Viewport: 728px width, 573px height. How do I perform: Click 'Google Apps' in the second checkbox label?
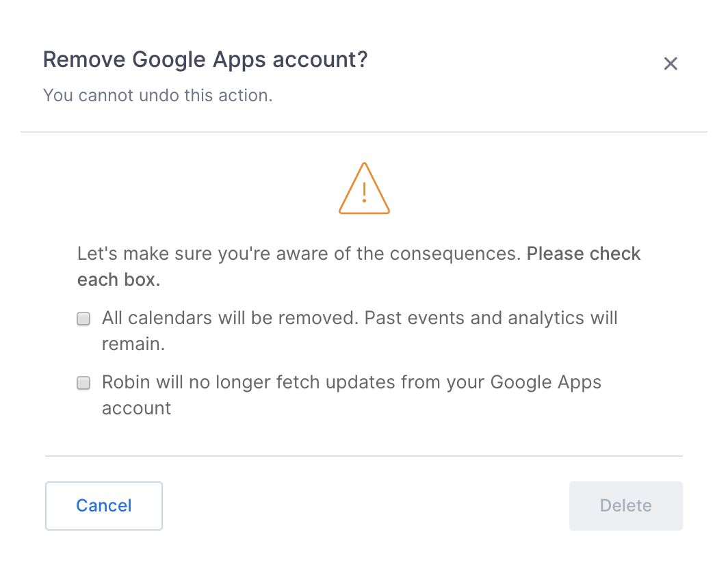545,383
